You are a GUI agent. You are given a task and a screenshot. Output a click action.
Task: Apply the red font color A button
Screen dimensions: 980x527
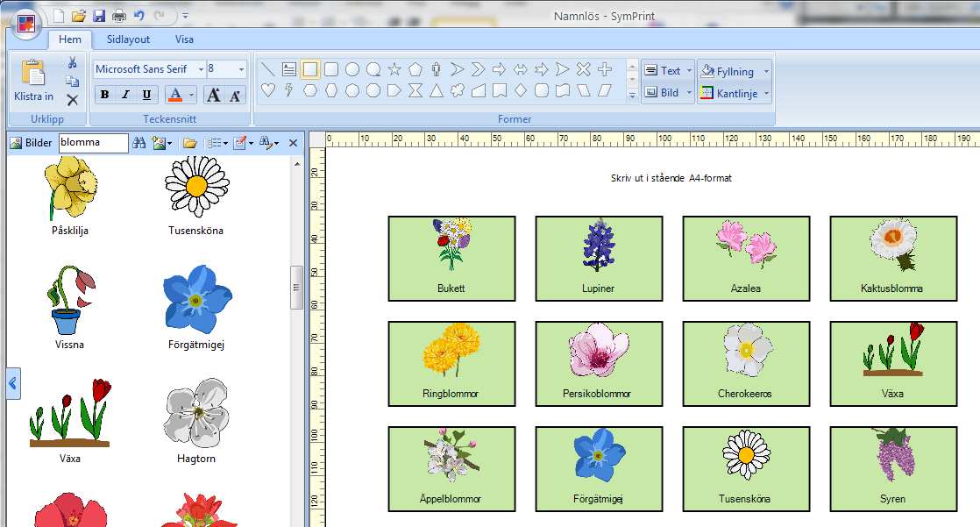click(x=175, y=95)
